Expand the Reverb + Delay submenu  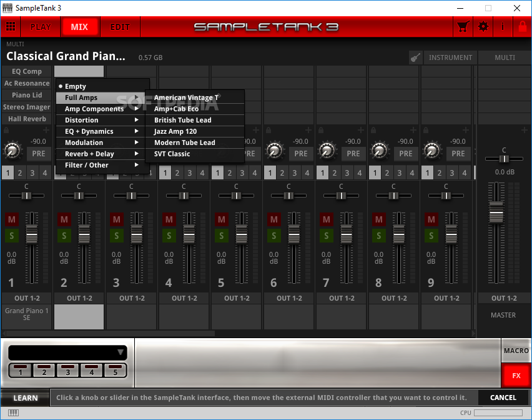(101, 154)
